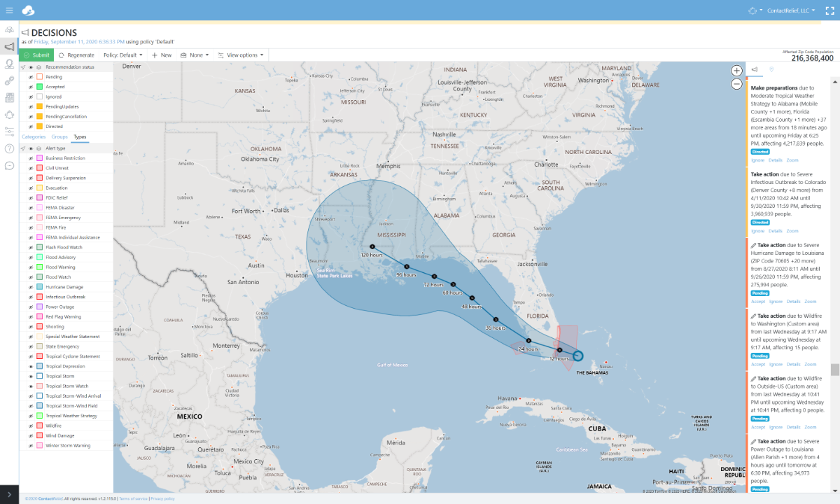The height and width of the screenshot is (504, 840).
Task: Click the date link Friday, September 11, 2020
Action: pyautogui.click(x=79, y=42)
